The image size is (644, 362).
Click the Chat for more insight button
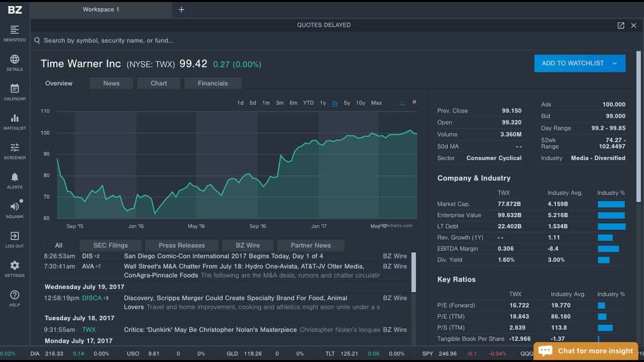[x=586, y=351]
